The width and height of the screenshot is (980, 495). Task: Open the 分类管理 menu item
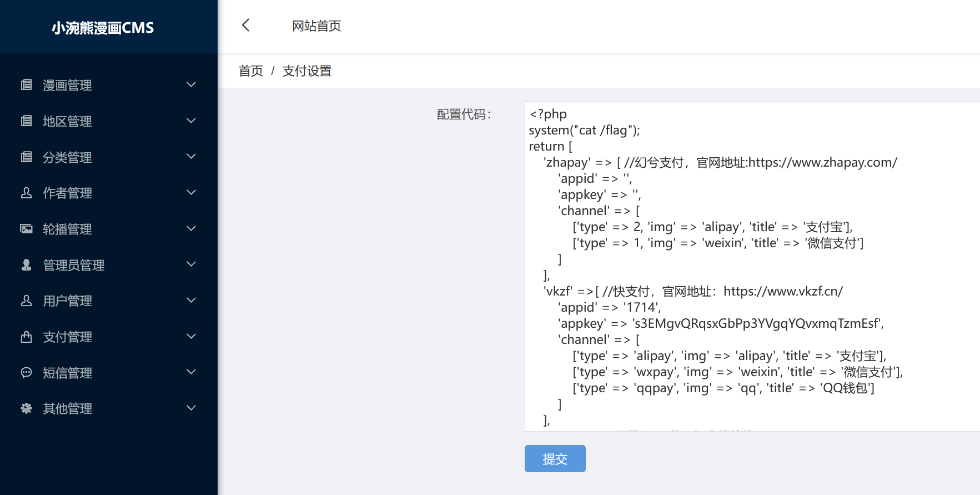coord(109,157)
